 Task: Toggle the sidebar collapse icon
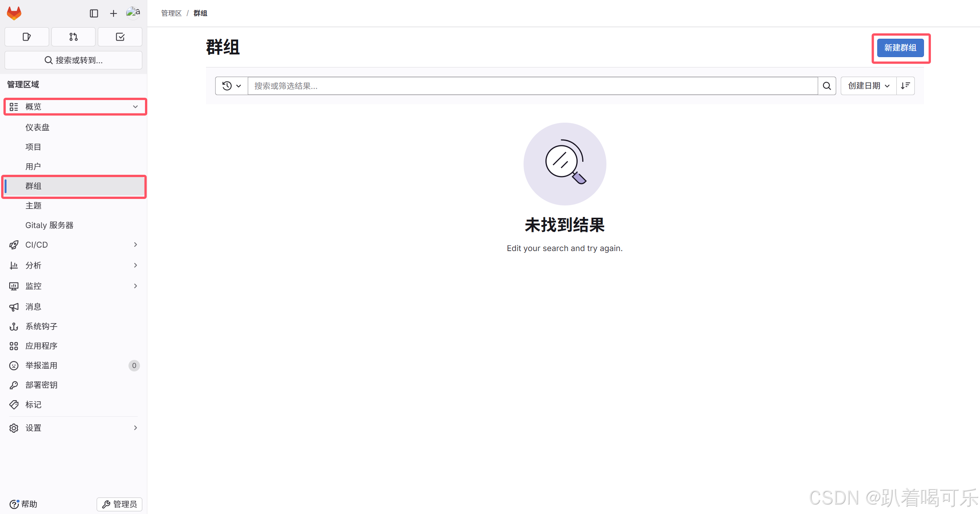click(94, 13)
